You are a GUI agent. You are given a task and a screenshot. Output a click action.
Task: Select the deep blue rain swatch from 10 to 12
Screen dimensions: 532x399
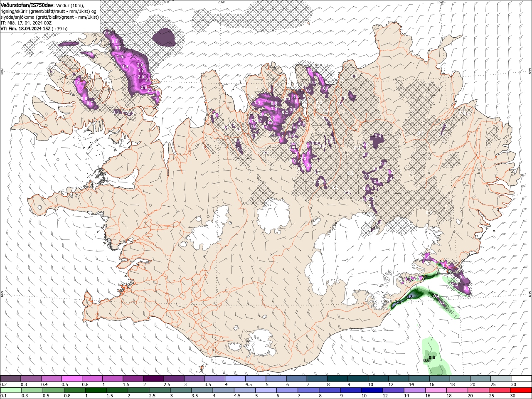(x=372, y=390)
